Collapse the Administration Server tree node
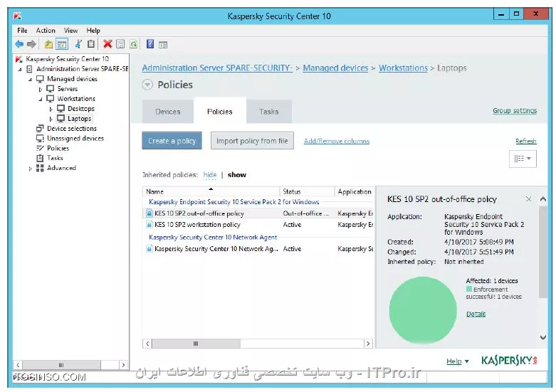556x392 pixels. click(x=20, y=70)
